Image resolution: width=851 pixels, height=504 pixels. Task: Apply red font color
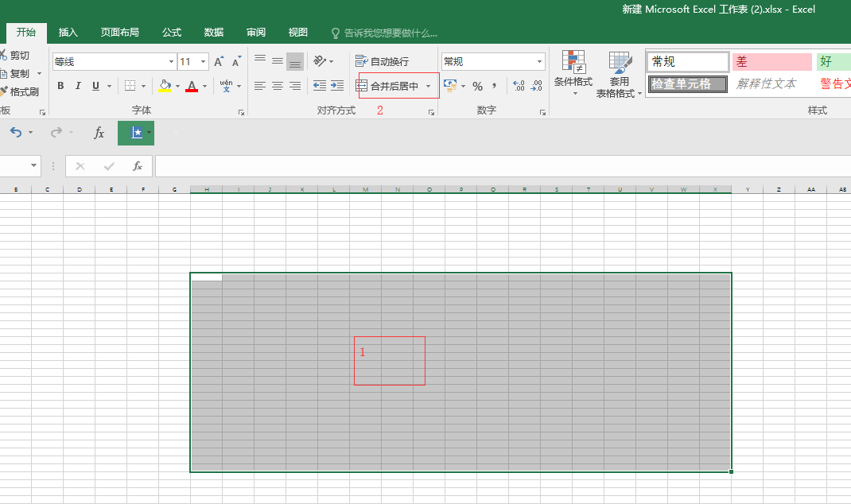192,86
